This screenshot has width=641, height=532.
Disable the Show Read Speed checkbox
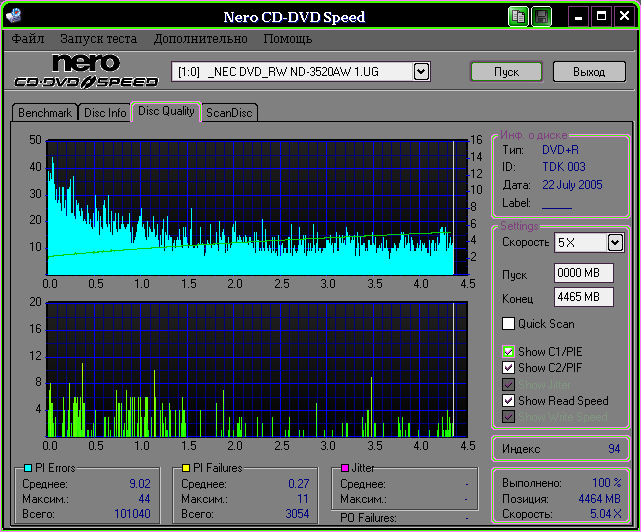(509, 401)
